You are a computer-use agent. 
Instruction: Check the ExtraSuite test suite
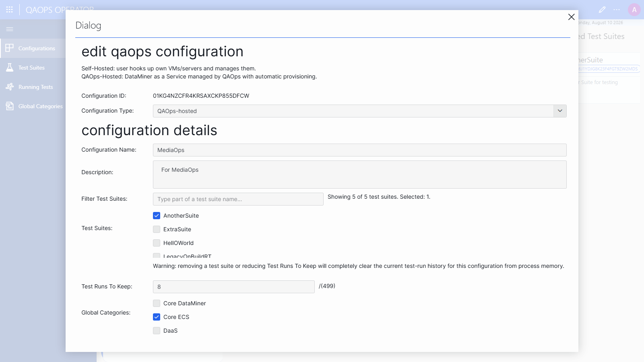157,229
